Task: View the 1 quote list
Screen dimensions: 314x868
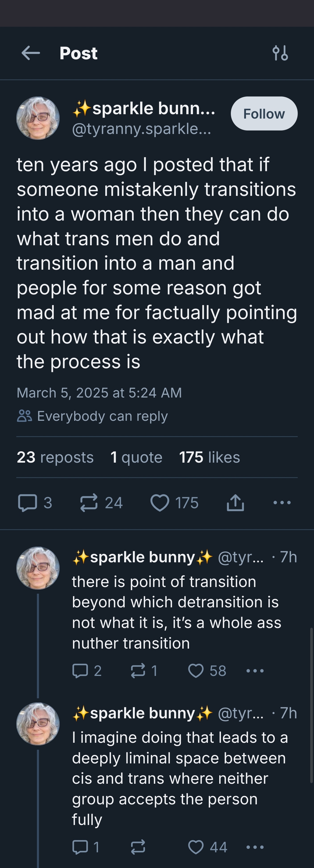Action: (136, 457)
